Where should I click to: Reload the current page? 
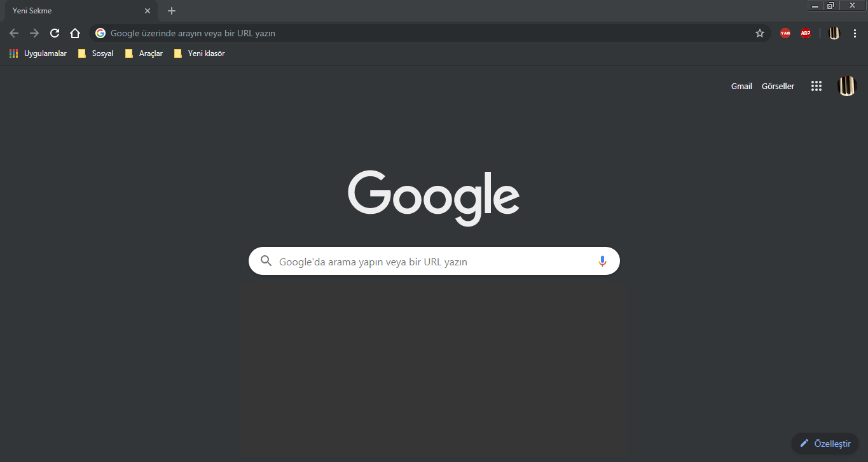[x=55, y=33]
